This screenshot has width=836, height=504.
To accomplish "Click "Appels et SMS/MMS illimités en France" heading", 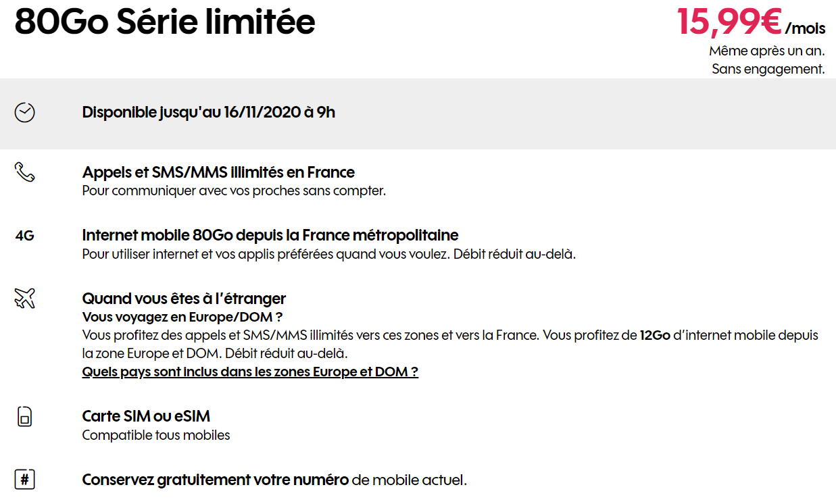I will [218, 172].
